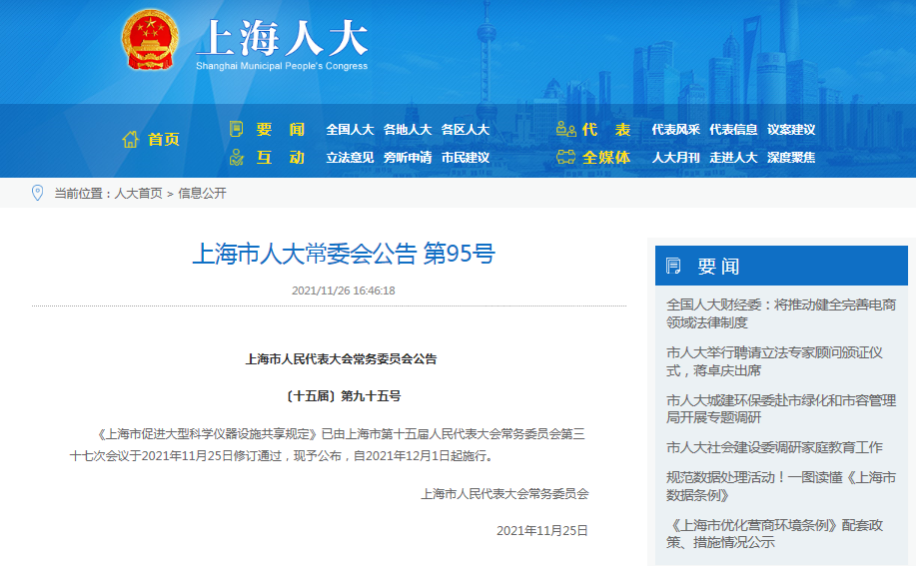
Task: Click 信息公开 breadcrumb link
Action: point(202,193)
